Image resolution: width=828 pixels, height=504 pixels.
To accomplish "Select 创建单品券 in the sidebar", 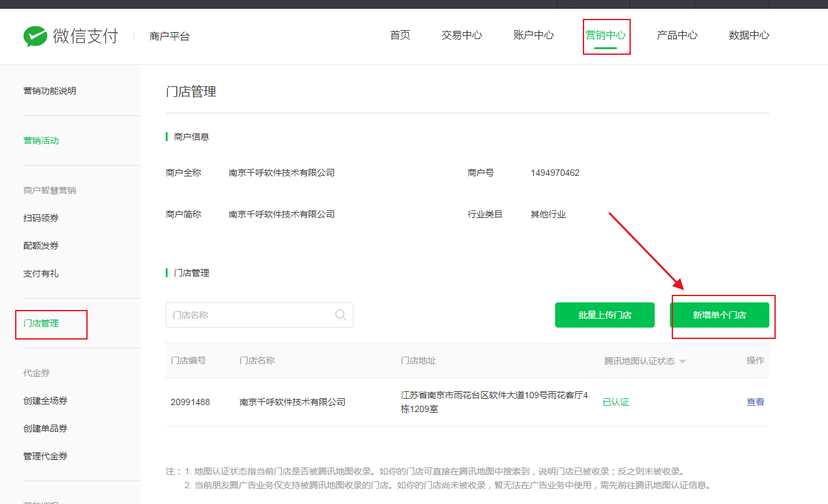I will tap(45, 428).
